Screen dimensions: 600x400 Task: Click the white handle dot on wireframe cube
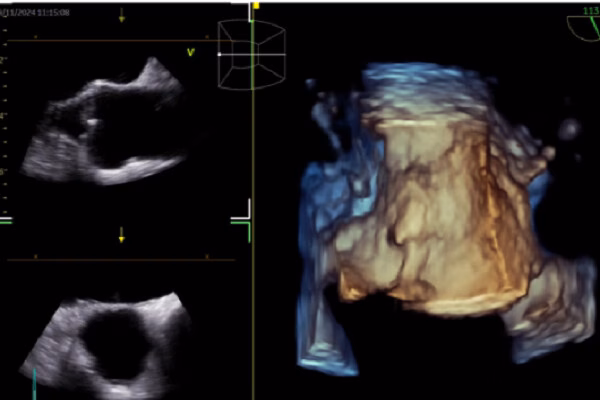pyautogui.click(x=219, y=53)
